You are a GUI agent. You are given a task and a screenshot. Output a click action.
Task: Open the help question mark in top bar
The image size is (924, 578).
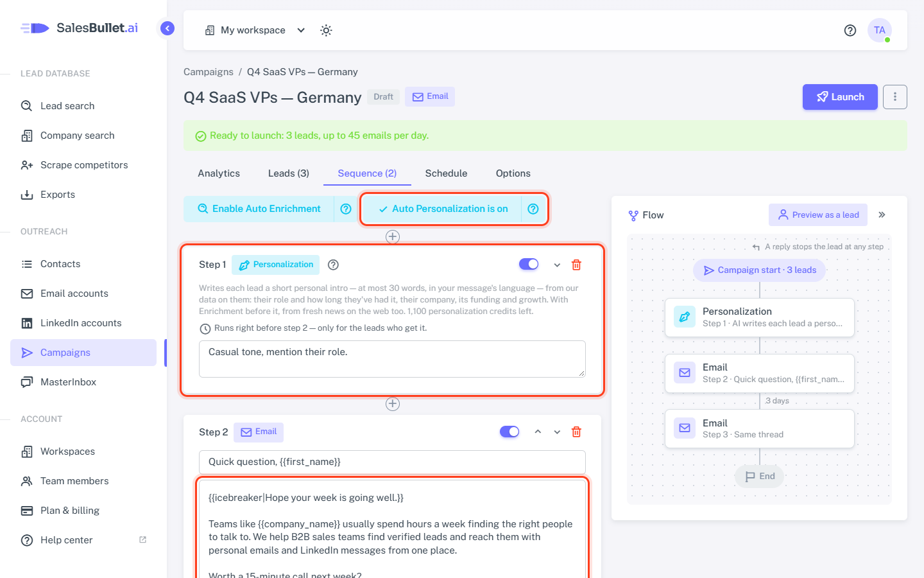(850, 30)
